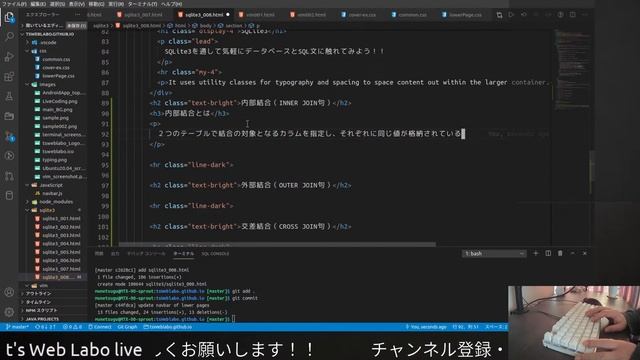Click the Explorer more actions ellipsis
Screen dimensions: 640x360
(x=78, y=15)
